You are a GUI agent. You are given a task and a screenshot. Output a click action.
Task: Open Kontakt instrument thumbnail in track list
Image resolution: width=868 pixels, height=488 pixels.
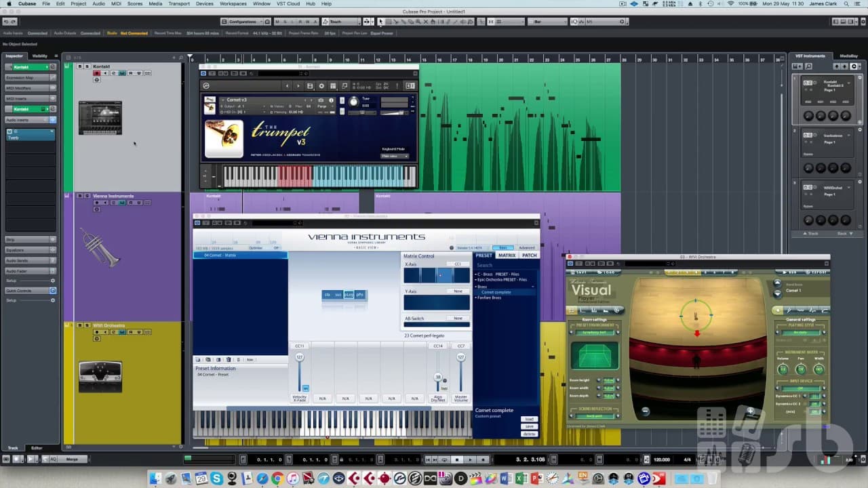click(x=100, y=117)
